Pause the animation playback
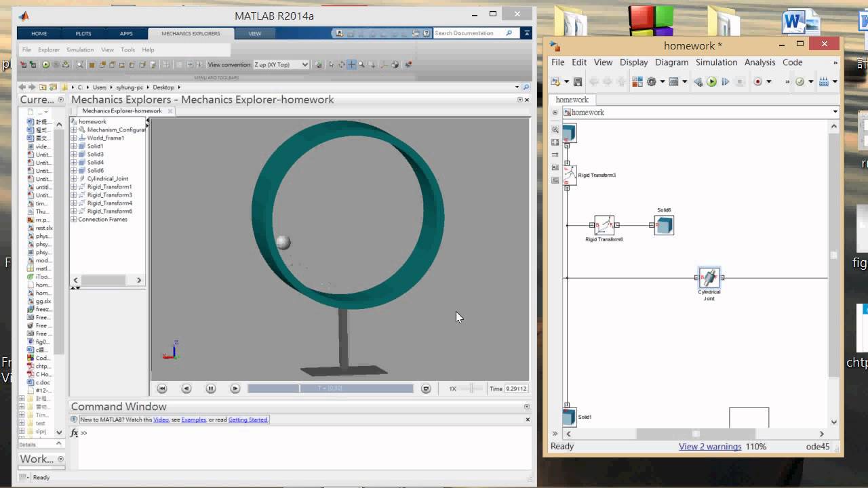 point(211,388)
